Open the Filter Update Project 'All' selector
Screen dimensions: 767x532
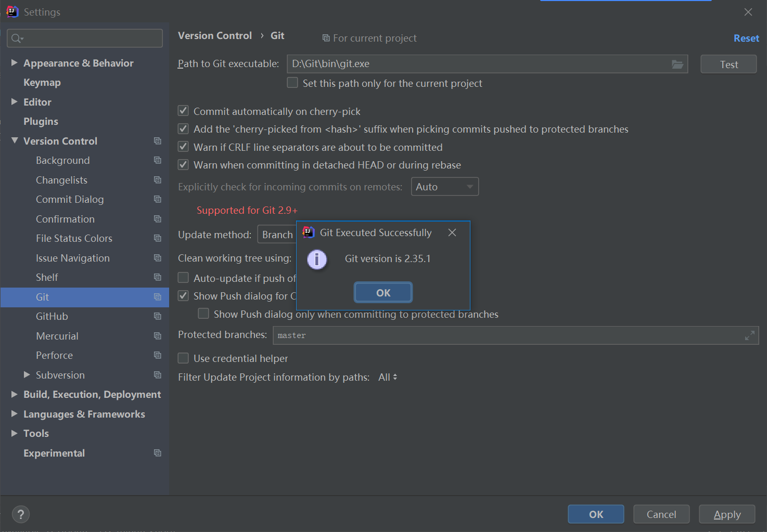click(388, 377)
